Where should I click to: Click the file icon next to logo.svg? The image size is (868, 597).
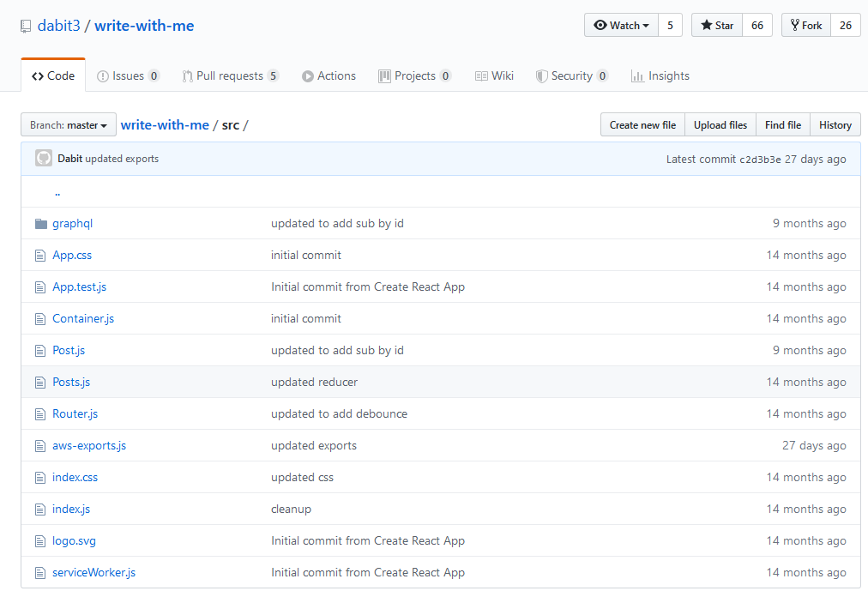(40, 540)
